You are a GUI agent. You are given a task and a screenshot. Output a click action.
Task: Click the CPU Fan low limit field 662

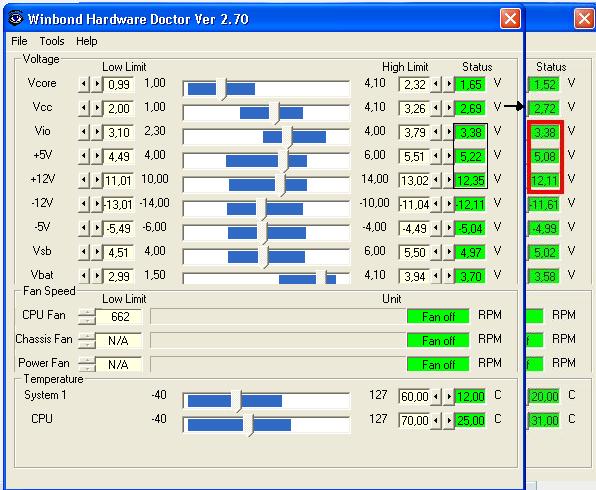119,316
